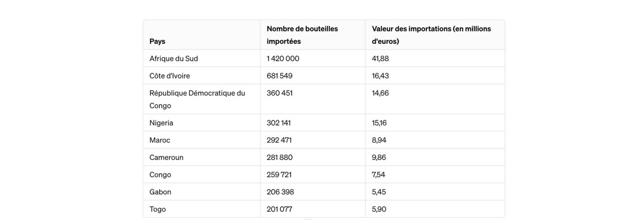Viewport: 644px width, 220px height.
Task: Select the "Togo" country cell
Action: tap(157, 209)
